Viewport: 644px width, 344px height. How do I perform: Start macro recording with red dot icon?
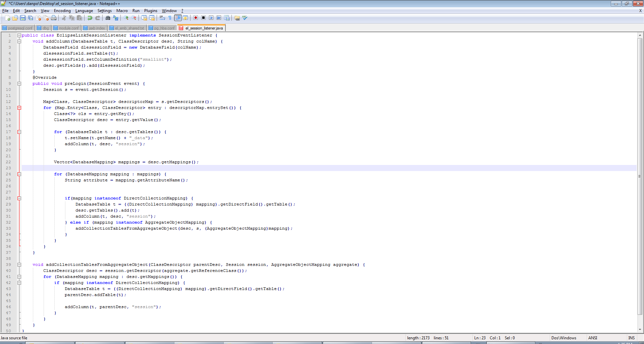click(x=196, y=18)
